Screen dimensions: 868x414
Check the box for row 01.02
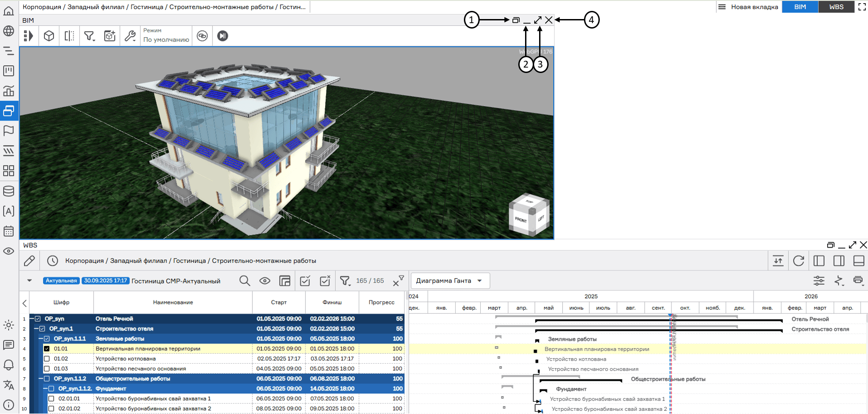point(47,359)
